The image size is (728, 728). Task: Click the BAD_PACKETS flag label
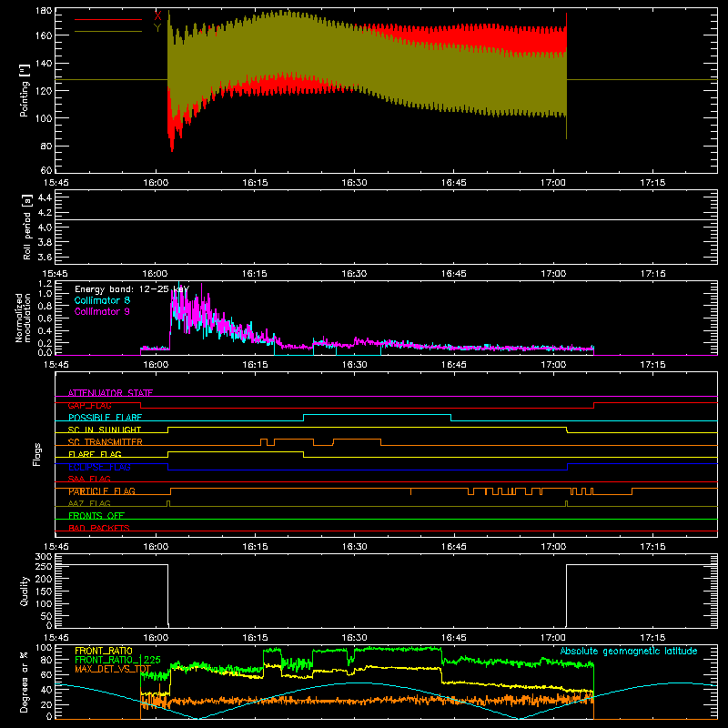[99, 528]
